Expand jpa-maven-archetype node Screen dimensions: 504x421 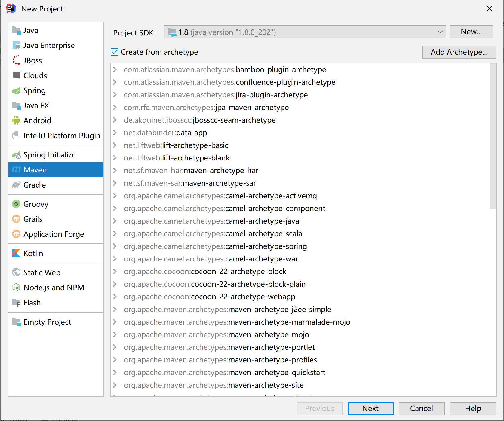[x=115, y=107]
